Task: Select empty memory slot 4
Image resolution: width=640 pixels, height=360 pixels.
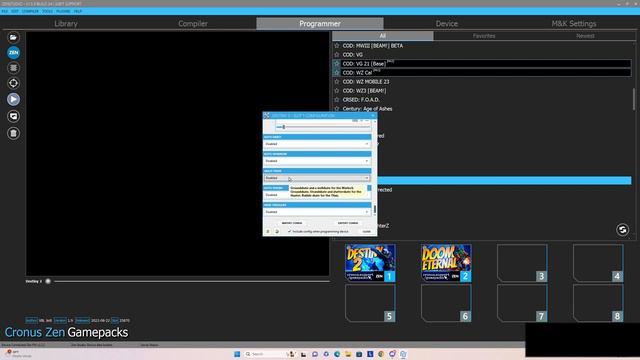Action: tap(598, 263)
